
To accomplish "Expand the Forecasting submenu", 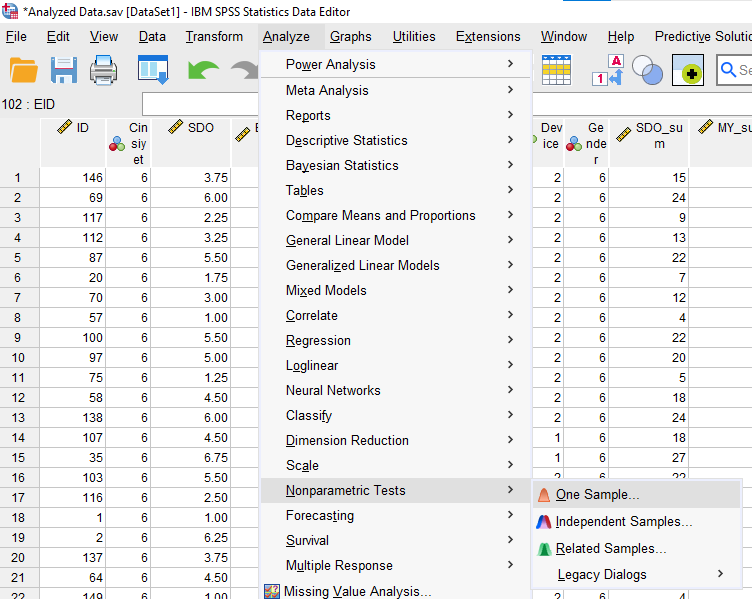I will [x=396, y=515].
